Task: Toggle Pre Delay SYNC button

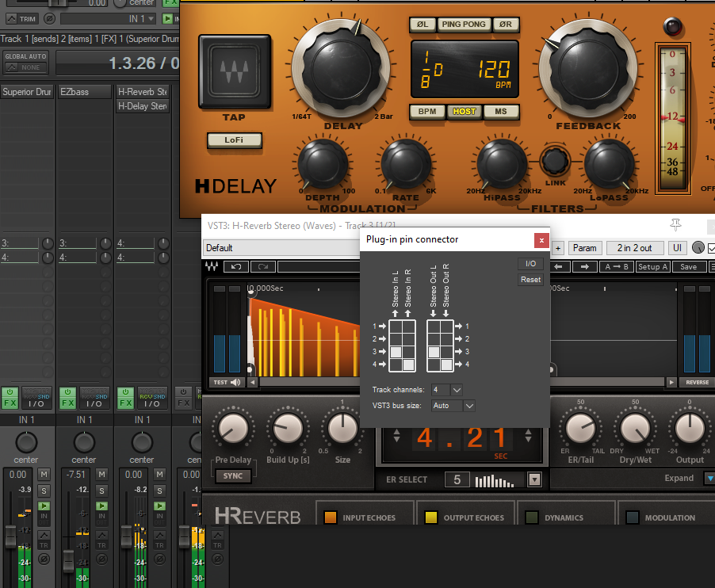Action: coord(232,475)
